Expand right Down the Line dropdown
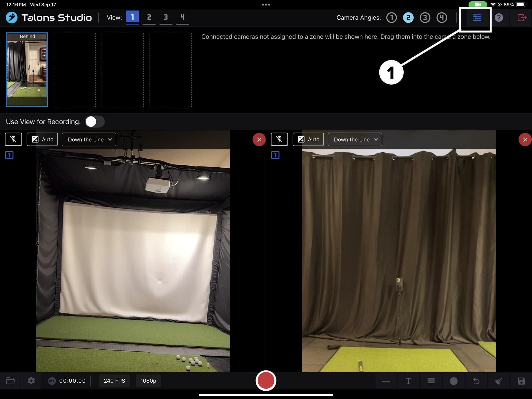Screen dimensions: 532x399 [355, 139]
